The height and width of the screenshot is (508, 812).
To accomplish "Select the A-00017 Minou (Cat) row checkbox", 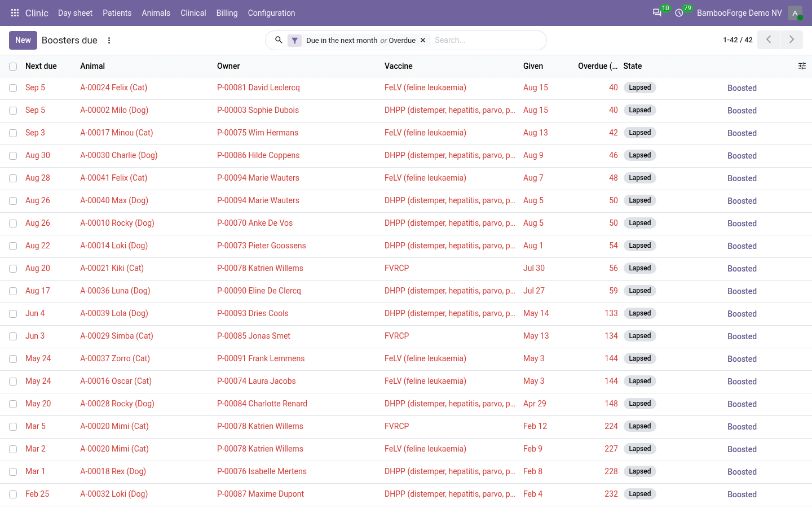I will point(13,133).
